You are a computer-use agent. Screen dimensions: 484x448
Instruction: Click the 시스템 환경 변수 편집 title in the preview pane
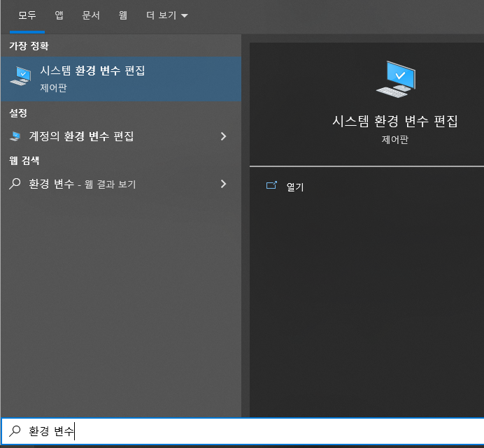pyautogui.click(x=395, y=121)
